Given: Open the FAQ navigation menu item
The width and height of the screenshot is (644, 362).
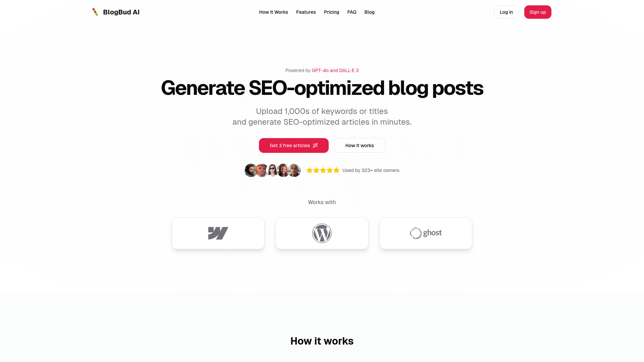Looking at the screenshot, I should 352,12.
